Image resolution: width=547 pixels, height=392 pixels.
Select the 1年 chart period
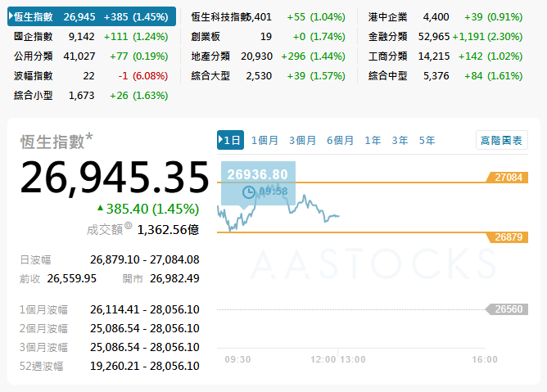373,141
